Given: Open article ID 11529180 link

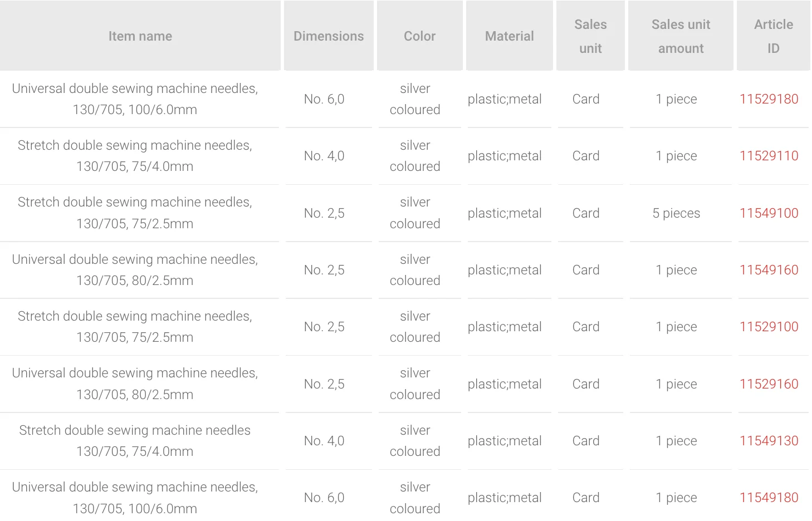Looking at the screenshot, I should pyautogui.click(x=769, y=99).
